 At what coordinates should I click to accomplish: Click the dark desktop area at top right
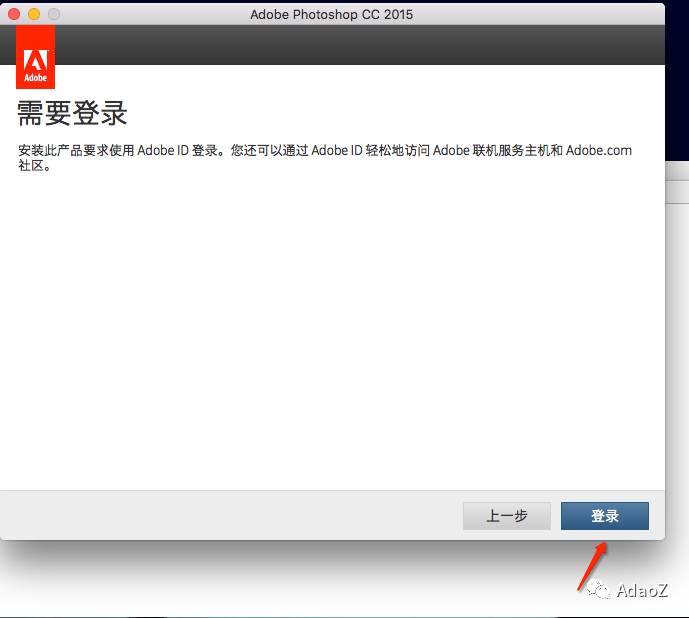point(677,80)
